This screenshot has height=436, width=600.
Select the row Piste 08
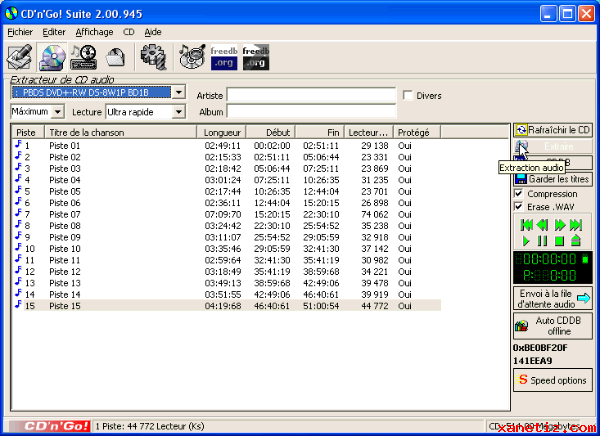(x=227, y=225)
